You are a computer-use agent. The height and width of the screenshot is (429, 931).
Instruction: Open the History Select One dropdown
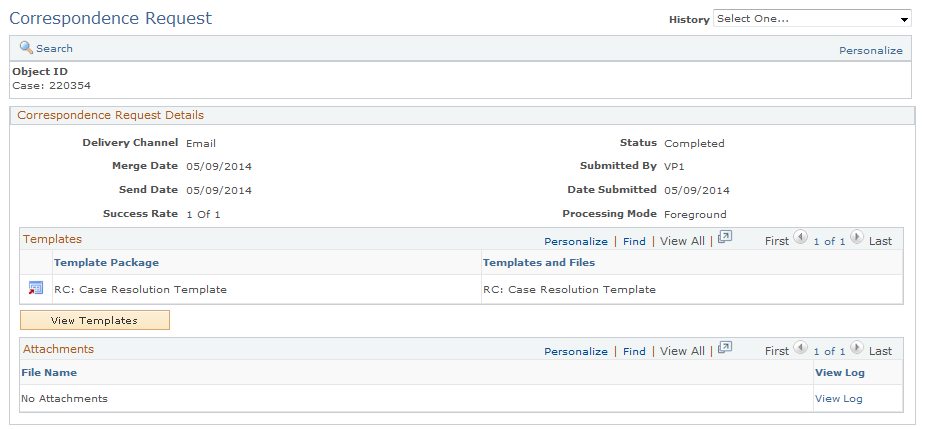pyautogui.click(x=812, y=19)
